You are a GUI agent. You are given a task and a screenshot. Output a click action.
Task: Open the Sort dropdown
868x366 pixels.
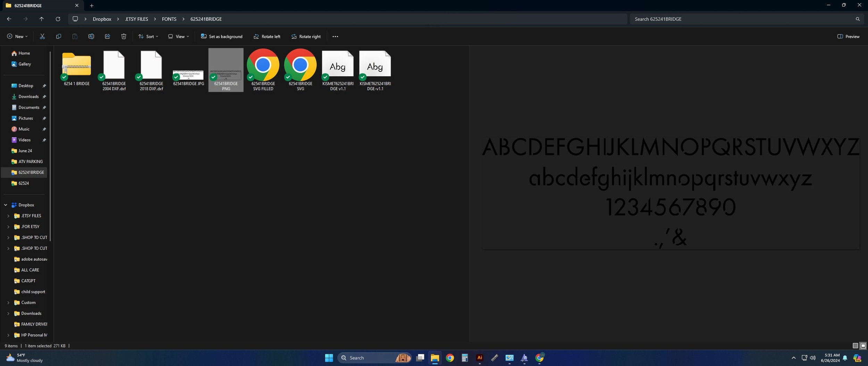(x=148, y=36)
